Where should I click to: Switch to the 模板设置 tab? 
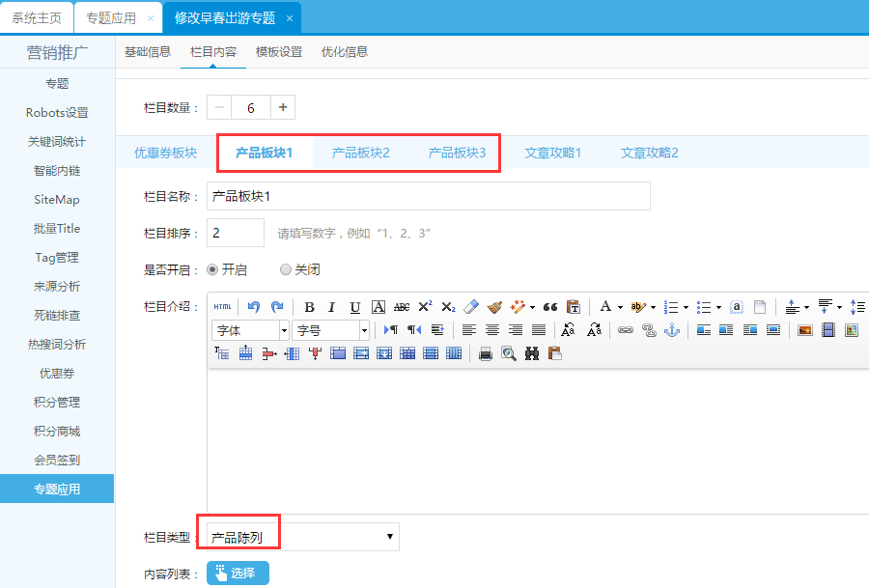pos(279,52)
